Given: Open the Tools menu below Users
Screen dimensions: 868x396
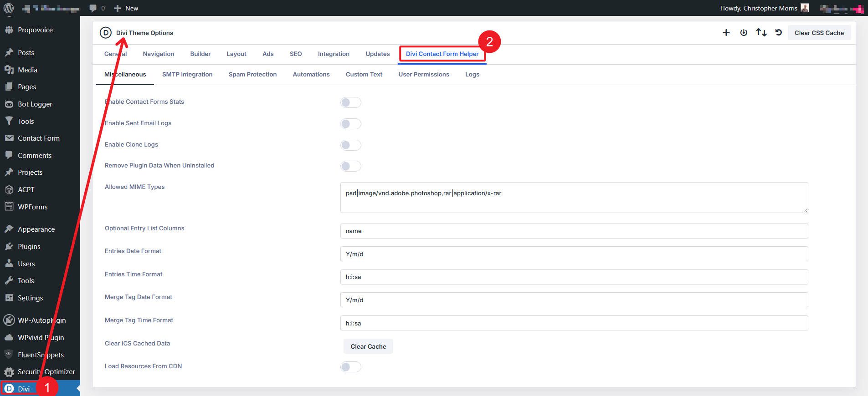Looking at the screenshot, I should coord(40,281).
